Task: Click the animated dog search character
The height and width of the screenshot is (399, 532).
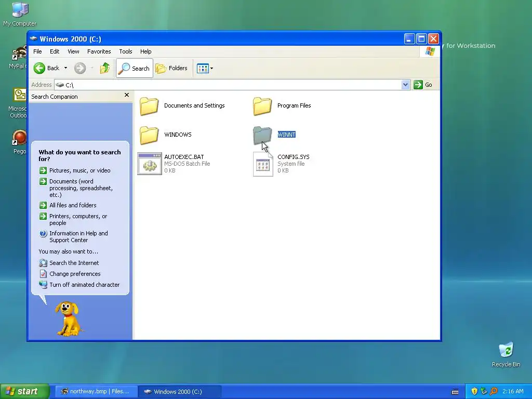Action: click(x=69, y=318)
